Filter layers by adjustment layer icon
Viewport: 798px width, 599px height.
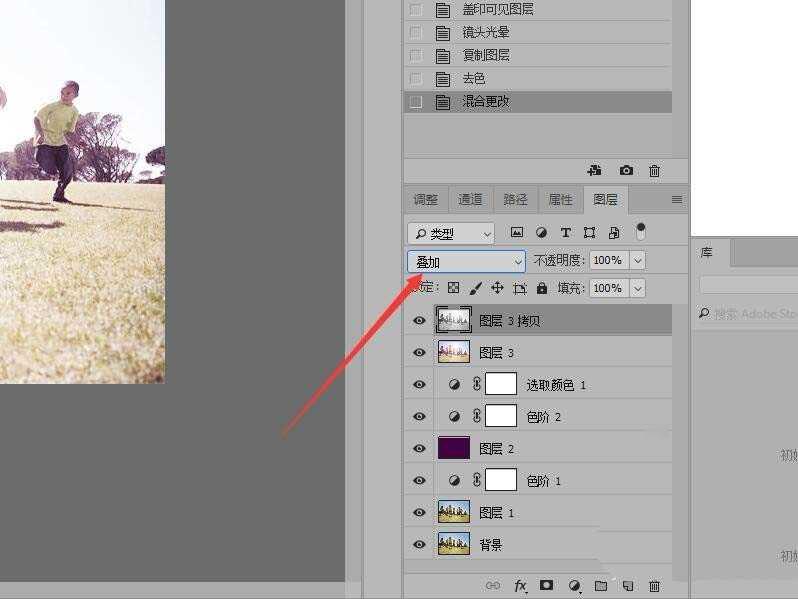click(x=542, y=233)
